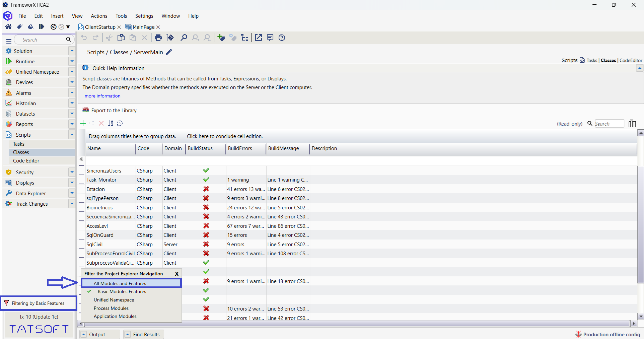Expand the Historian section dropdown
This screenshot has height=339, width=644.
point(72,103)
